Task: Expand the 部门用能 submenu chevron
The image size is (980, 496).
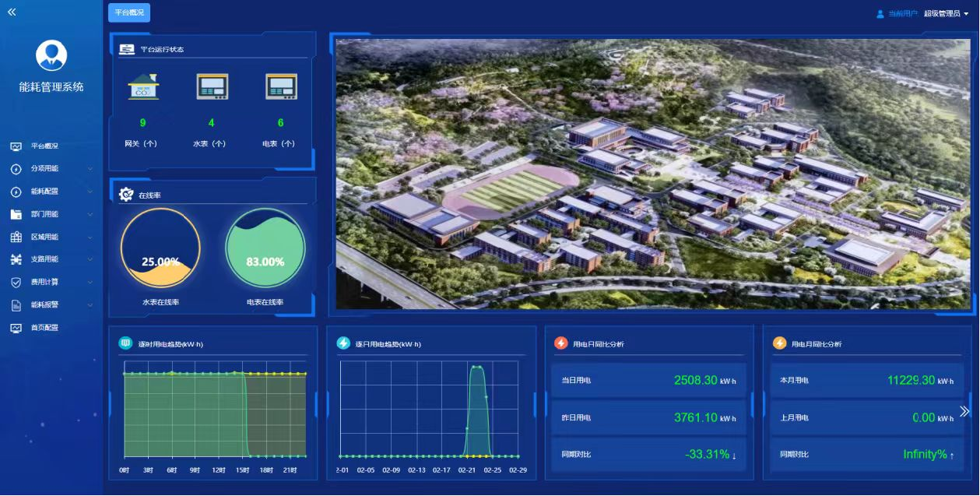Action: point(90,214)
